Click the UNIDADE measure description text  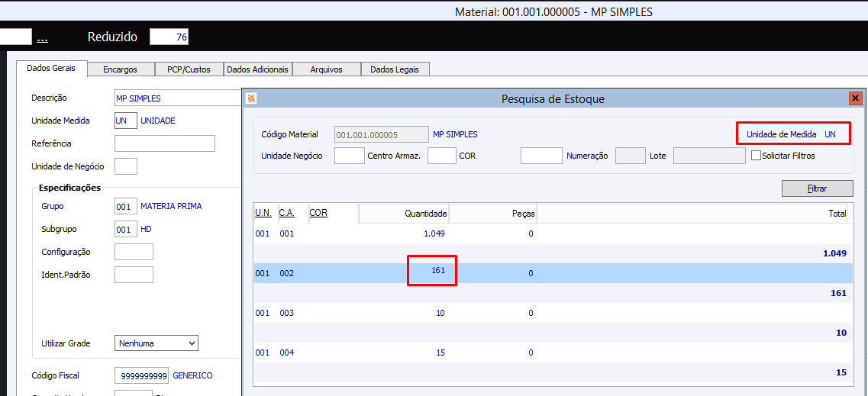coord(158,121)
